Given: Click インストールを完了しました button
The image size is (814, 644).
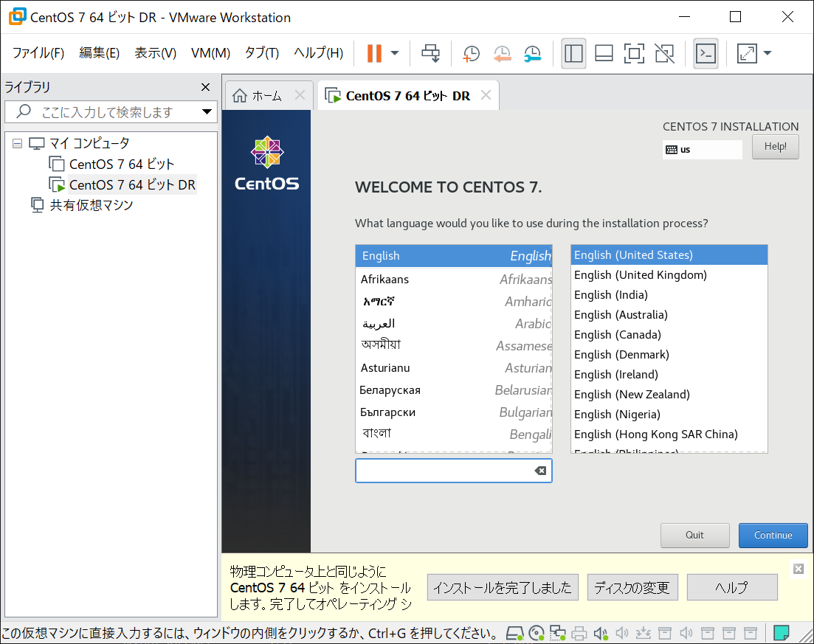Looking at the screenshot, I should tap(503, 587).
